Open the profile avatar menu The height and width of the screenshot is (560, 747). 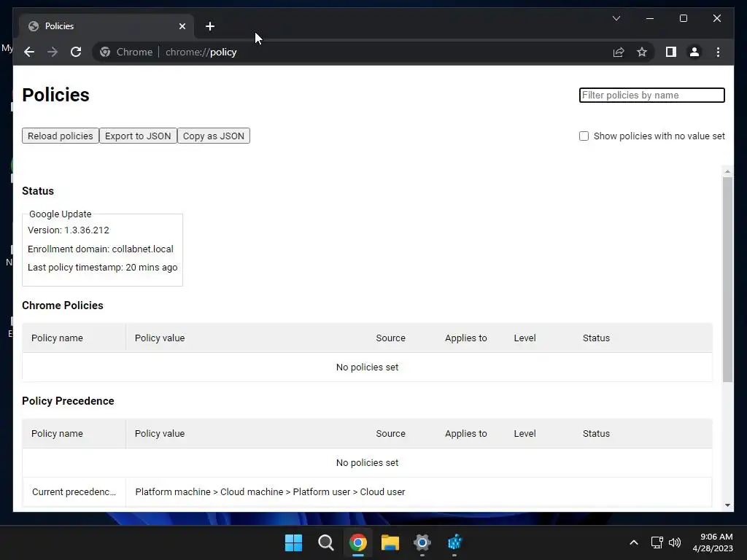coord(694,52)
